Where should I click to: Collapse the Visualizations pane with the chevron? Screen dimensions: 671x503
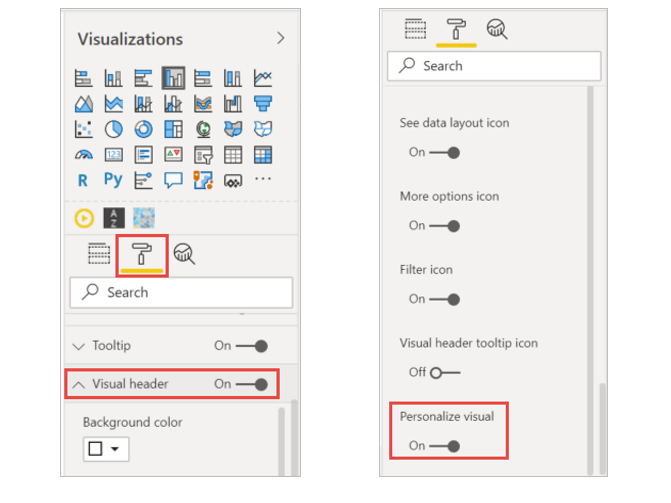coord(280,38)
